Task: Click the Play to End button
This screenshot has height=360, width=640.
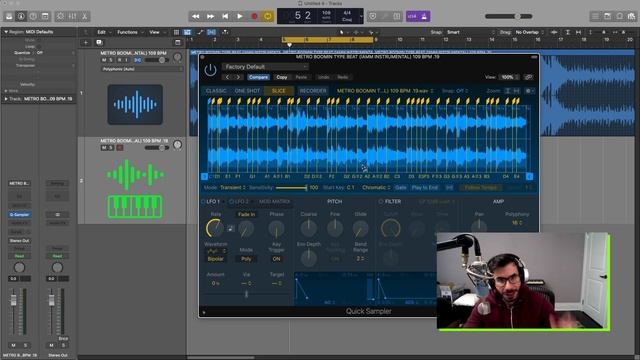Action: 425,187
